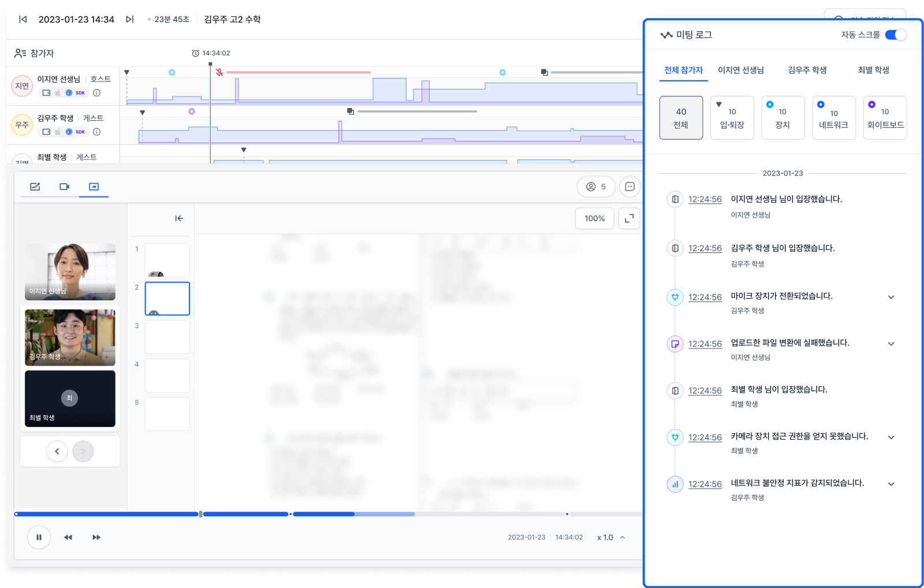
Task: Jump to previous recording button
Action: point(23,19)
